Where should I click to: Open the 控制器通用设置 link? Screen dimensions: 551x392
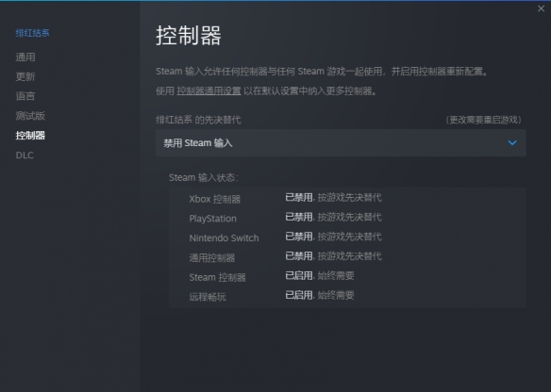point(209,91)
